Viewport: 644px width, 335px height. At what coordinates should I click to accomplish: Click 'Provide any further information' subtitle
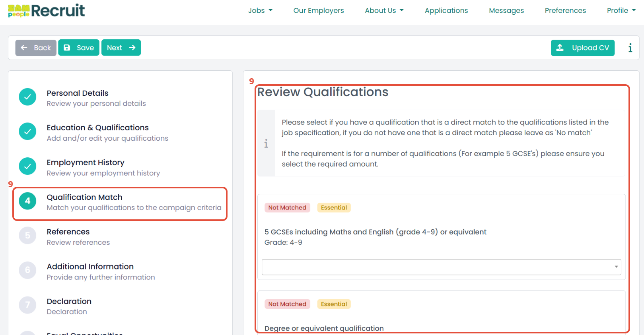coord(101,277)
